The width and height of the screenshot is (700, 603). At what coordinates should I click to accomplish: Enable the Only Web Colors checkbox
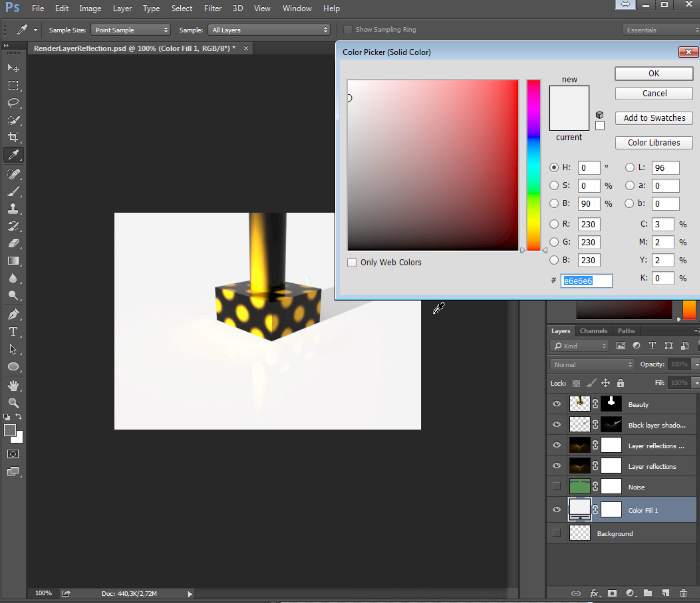coord(352,263)
